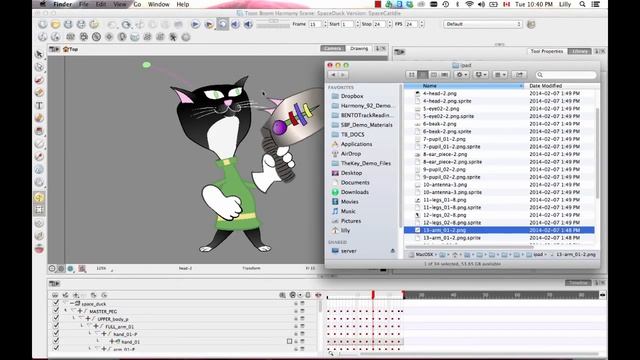The height and width of the screenshot is (360, 640).
Task: Toggle the highlighted Loop playback button
Action: (222, 24)
